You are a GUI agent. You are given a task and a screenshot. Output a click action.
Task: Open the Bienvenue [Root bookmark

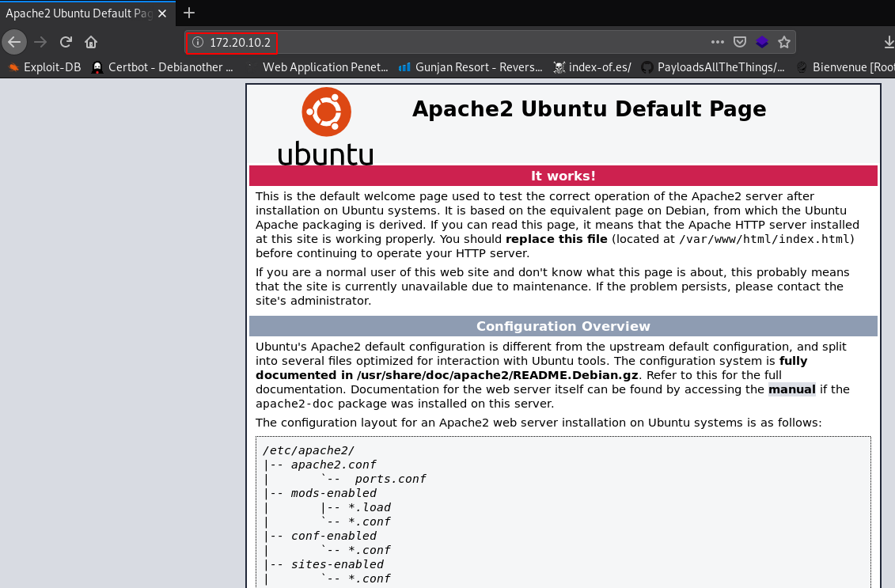pyautogui.click(x=846, y=67)
